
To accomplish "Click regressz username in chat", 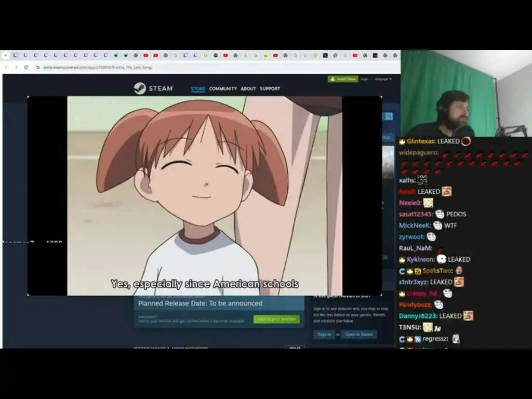I will [435, 339].
